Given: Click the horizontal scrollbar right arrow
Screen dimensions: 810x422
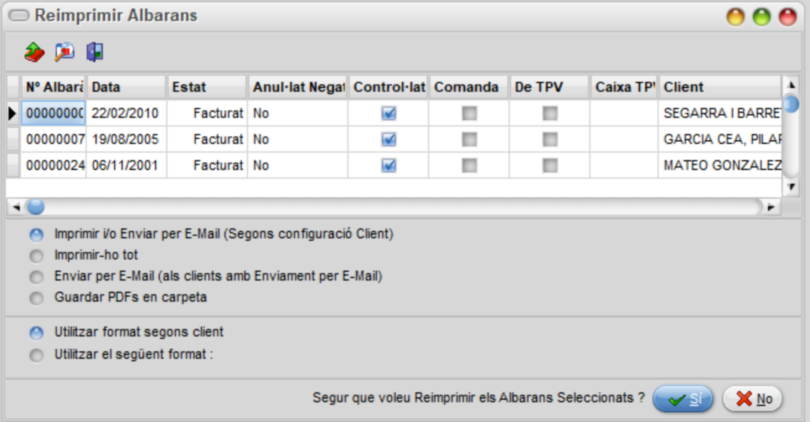Looking at the screenshot, I should click(771, 207).
